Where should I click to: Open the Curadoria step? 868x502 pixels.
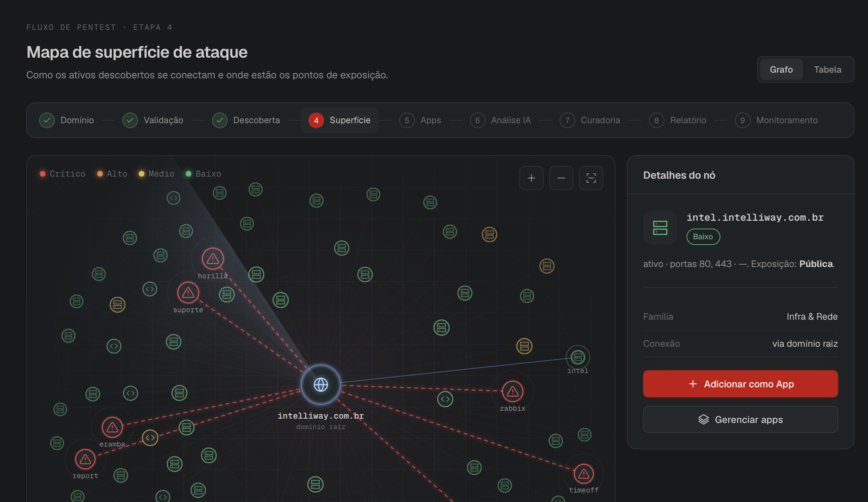(x=590, y=120)
